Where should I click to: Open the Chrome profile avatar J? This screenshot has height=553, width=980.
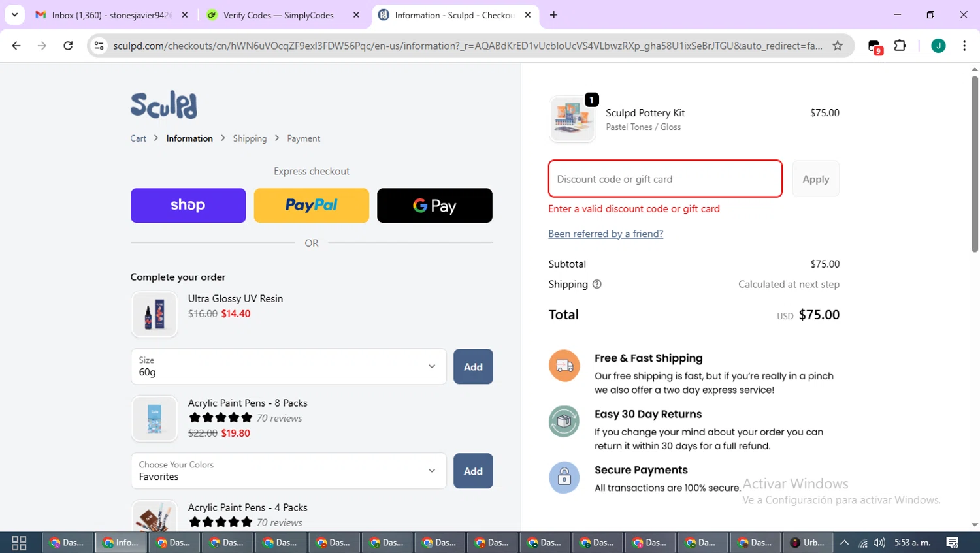(x=938, y=46)
